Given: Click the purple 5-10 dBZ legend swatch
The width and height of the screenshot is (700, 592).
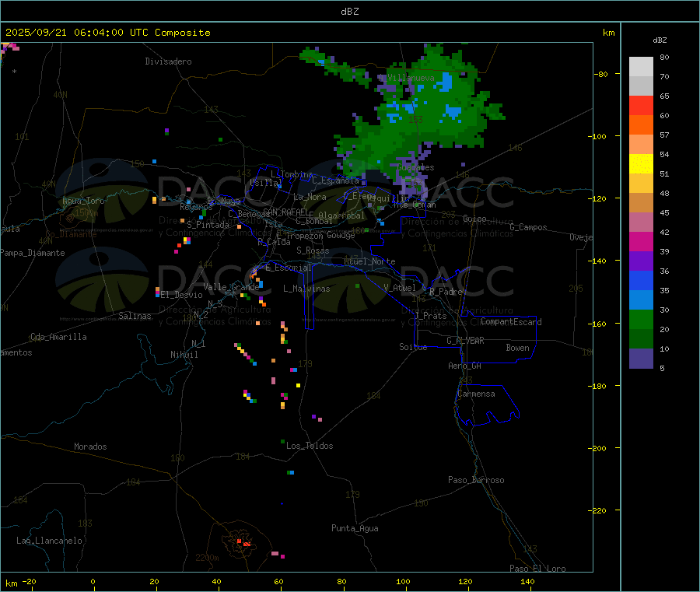Looking at the screenshot, I should pyautogui.click(x=641, y=359).
